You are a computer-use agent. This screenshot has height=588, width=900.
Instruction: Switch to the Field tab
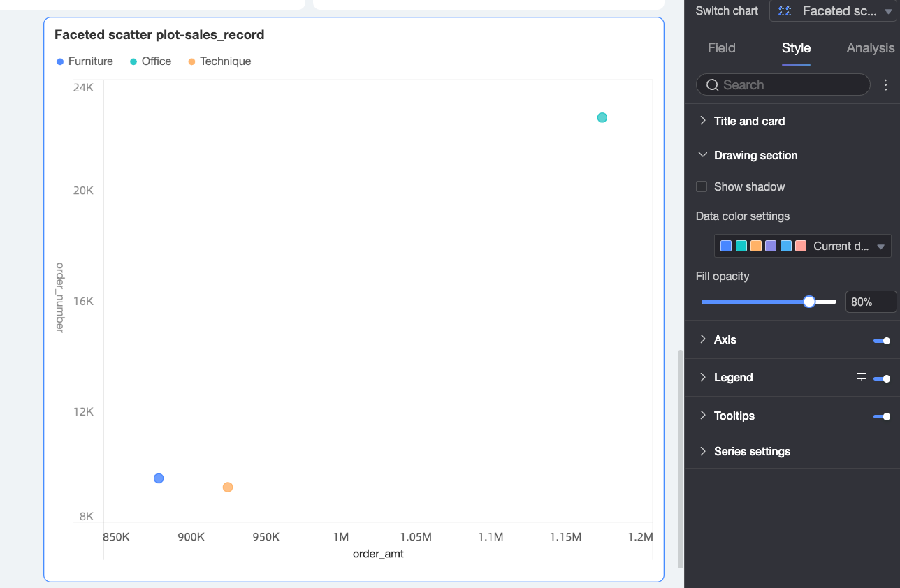coord(721,47)
